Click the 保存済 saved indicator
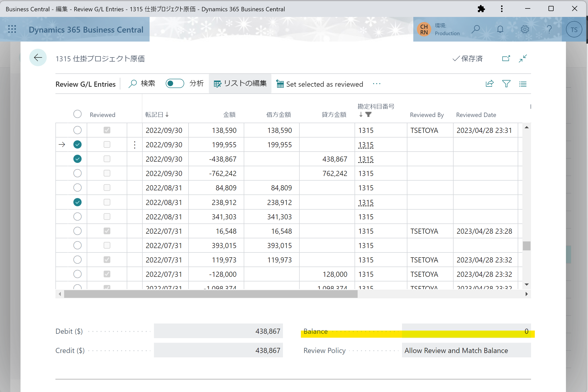The width and height of the screenshot is (588, 392). tap(467, 58)
